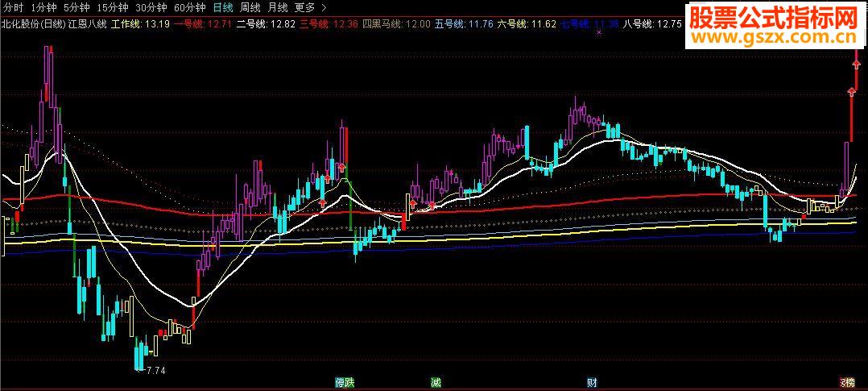Click the 二号线: 12.82 legend entry
868x391 pixels.
pos(265,24)
